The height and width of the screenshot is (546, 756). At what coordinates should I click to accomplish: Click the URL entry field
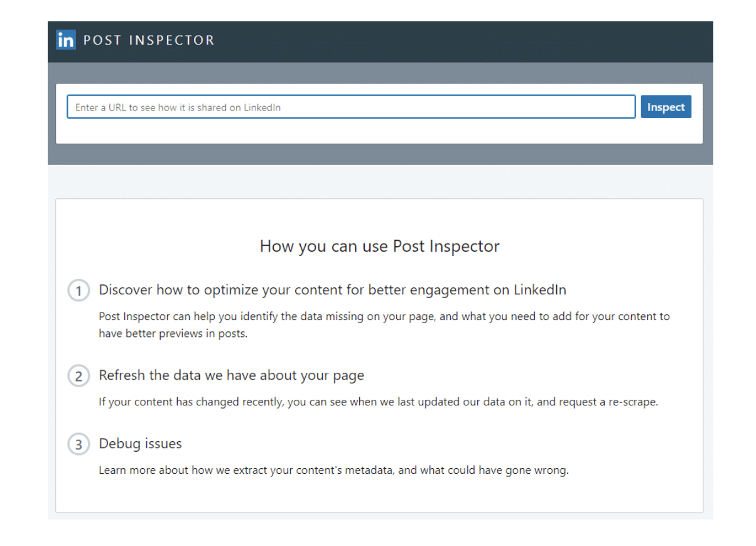(352, 107)
